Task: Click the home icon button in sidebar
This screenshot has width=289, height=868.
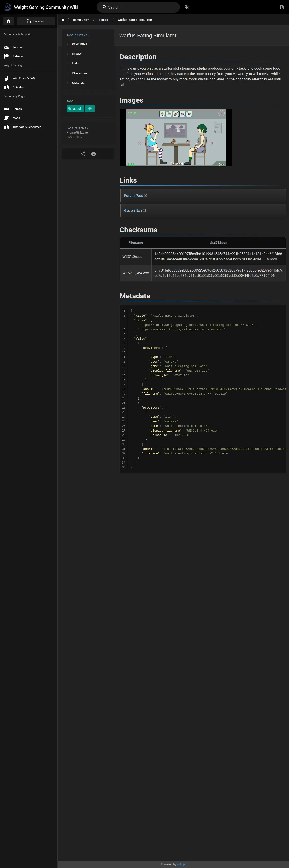Action: tap(8, 21)
